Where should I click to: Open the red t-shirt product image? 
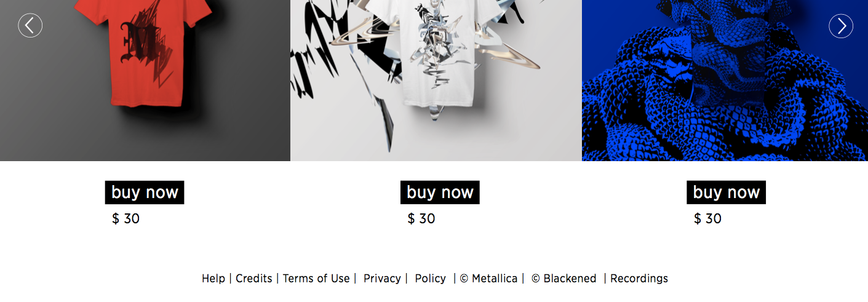145,81
